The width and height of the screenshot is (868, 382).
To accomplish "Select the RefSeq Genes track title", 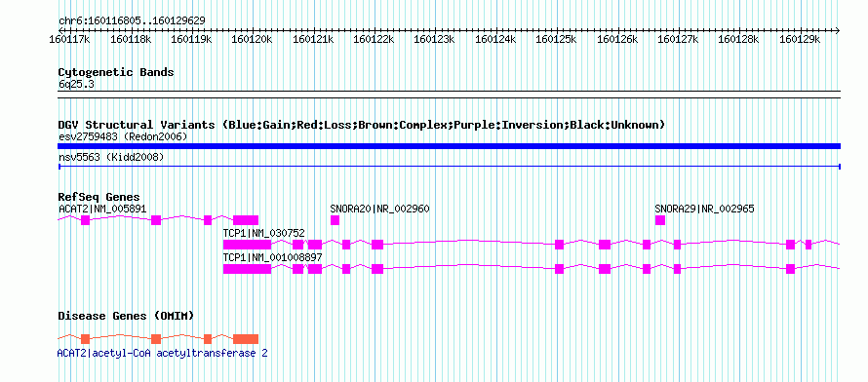I will pyautogui.click(x=99, y=197).
